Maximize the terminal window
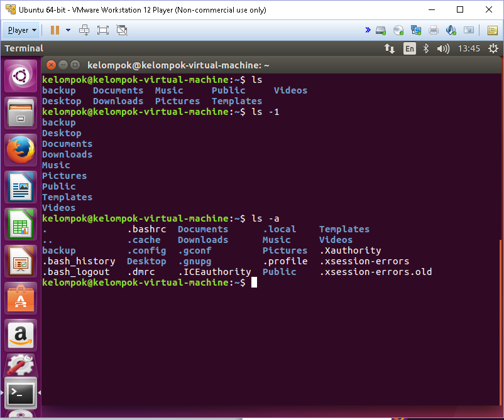 click(75, 65)
